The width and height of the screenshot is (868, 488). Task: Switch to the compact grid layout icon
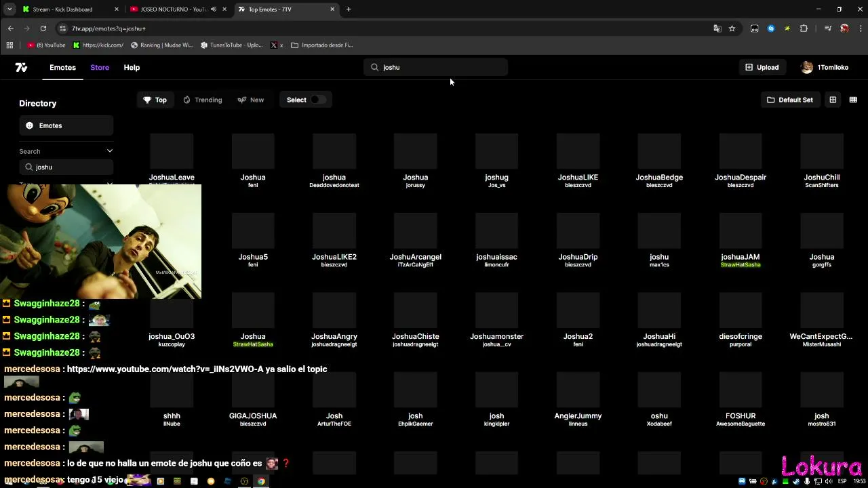pyautogui.click(x=853, y=100)
